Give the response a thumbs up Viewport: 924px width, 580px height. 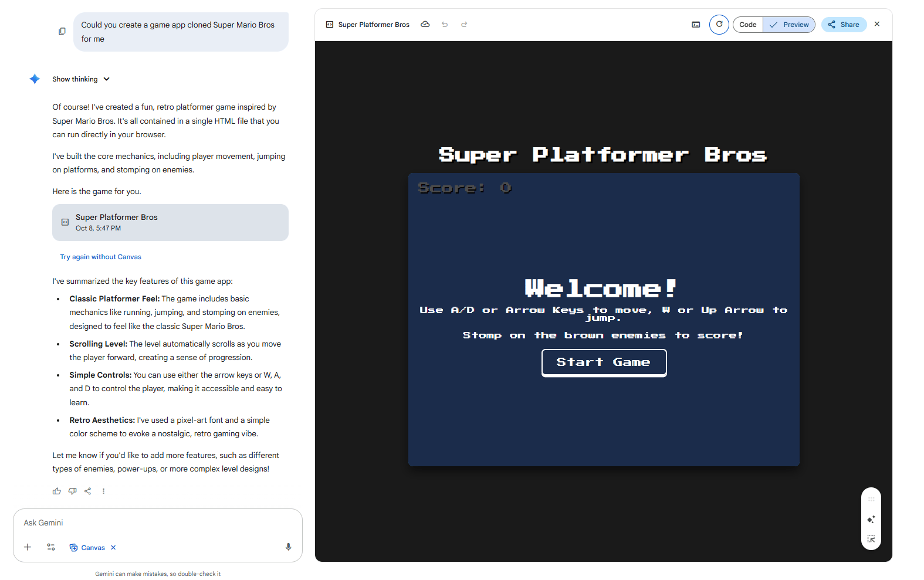[x=57, y=491]
